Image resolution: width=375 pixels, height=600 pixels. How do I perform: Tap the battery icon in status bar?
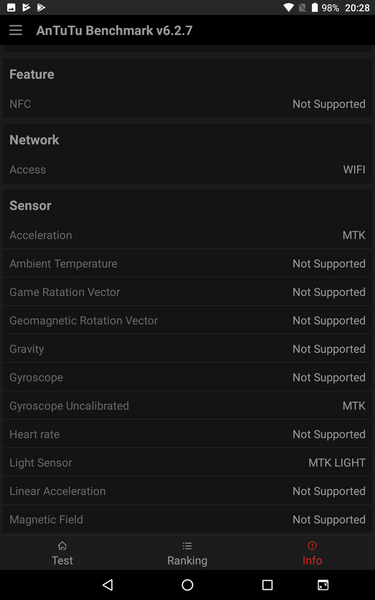(315, 7)
